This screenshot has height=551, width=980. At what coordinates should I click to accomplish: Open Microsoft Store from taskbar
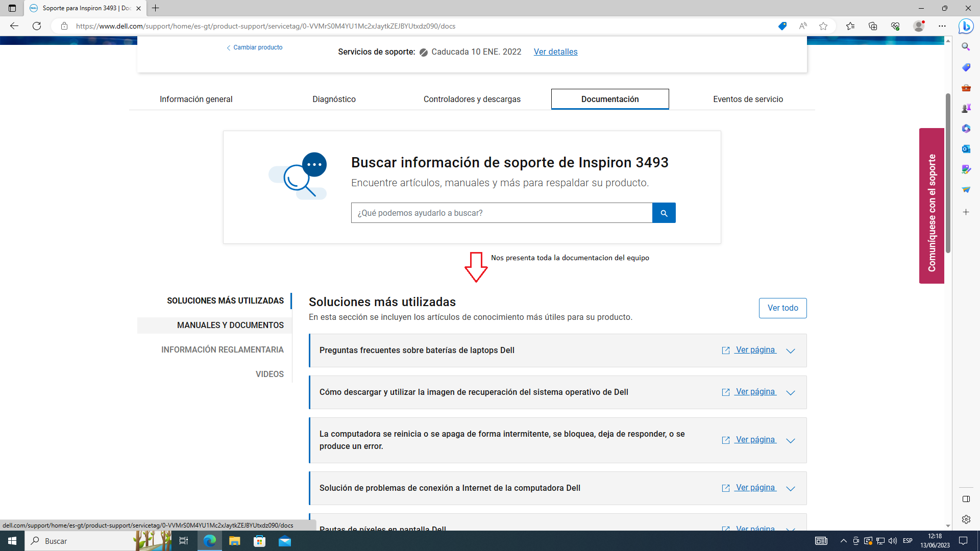260,541
